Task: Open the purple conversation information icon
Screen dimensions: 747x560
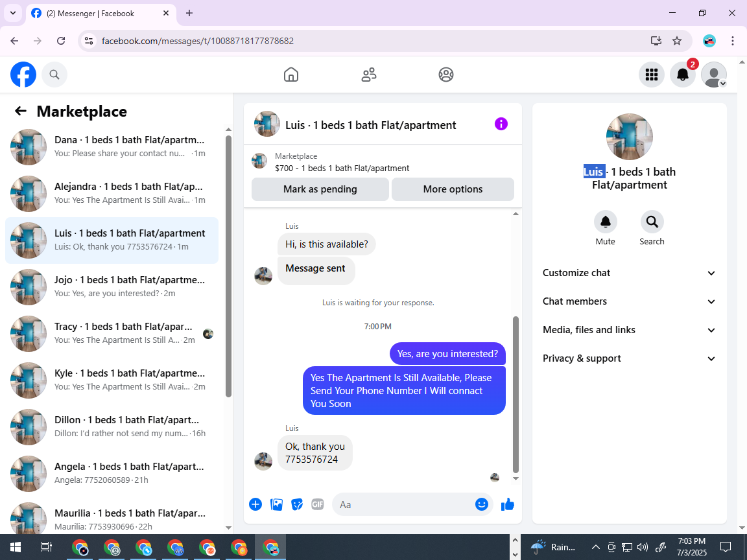Action: pyautogui.click(x=501, y=124)
